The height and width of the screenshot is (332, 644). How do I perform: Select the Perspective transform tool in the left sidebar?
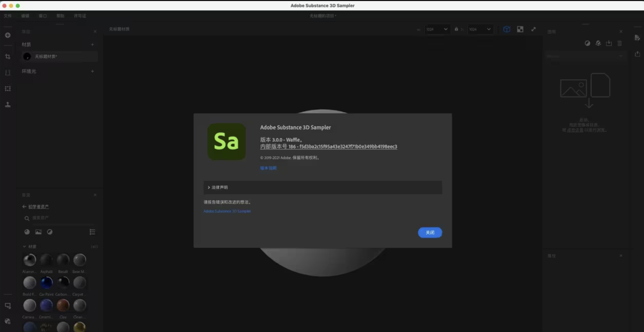pos(8,72)
